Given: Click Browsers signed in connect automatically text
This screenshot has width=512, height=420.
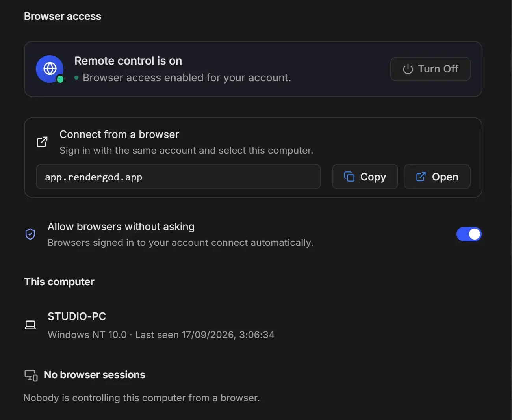Looking at the screenshot, I should coord(180,243).
